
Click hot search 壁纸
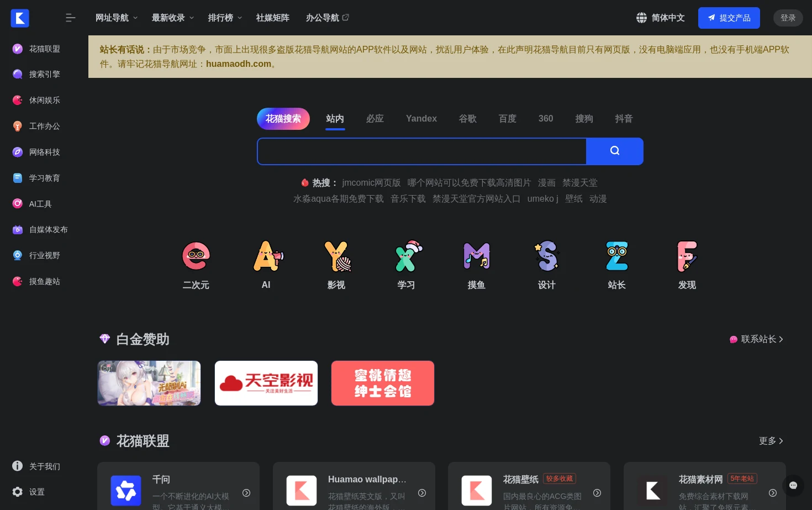click(574, 199)
